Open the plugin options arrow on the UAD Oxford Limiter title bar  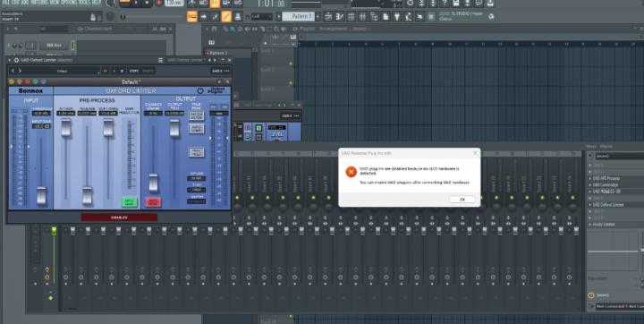9,60
